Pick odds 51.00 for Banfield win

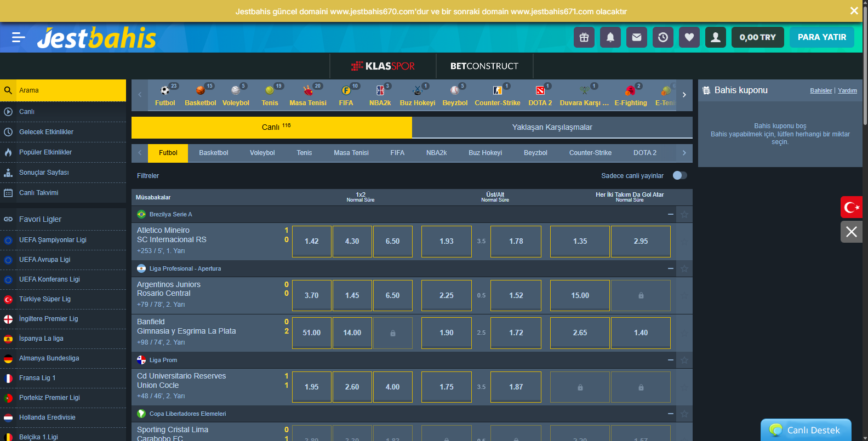tap(312, 333)
